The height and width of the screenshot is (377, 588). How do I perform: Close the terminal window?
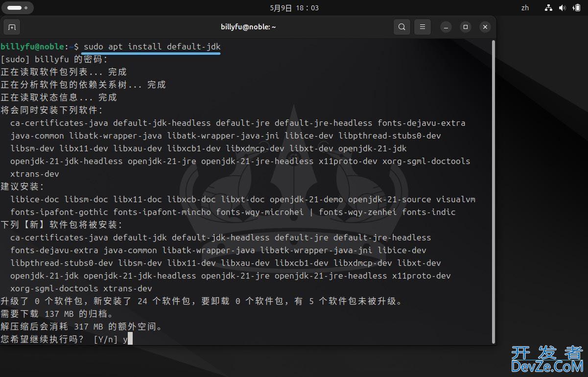pyautogui.click(x=485, y=27)
